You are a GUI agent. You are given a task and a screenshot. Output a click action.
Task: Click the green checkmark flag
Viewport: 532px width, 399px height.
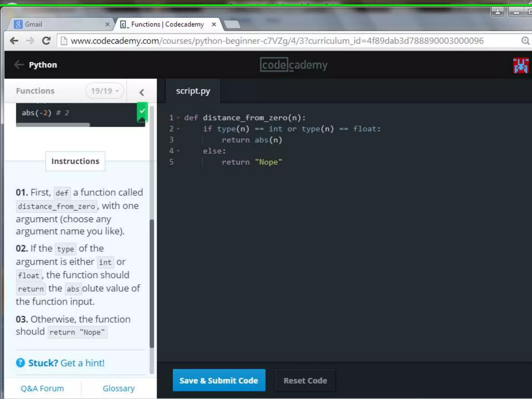(x=142, y=112)
